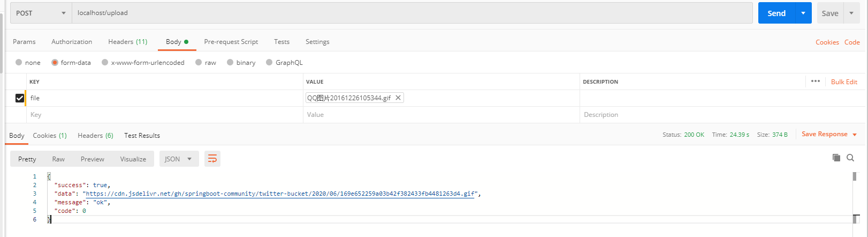Expand the Send button arrow options

point(803,13)
